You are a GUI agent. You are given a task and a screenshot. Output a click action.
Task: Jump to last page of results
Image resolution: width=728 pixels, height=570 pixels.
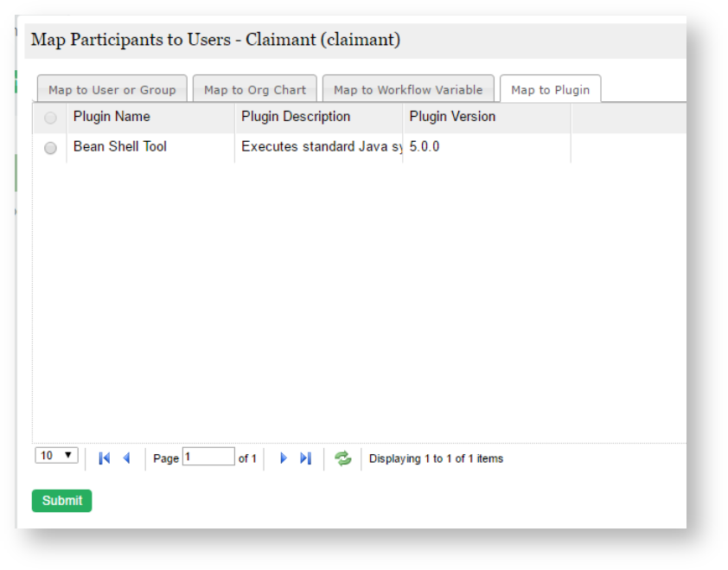click(x=305, y=458)
